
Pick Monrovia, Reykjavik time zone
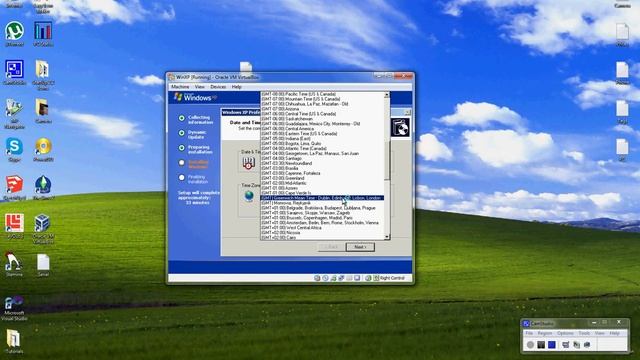[322, 203]
